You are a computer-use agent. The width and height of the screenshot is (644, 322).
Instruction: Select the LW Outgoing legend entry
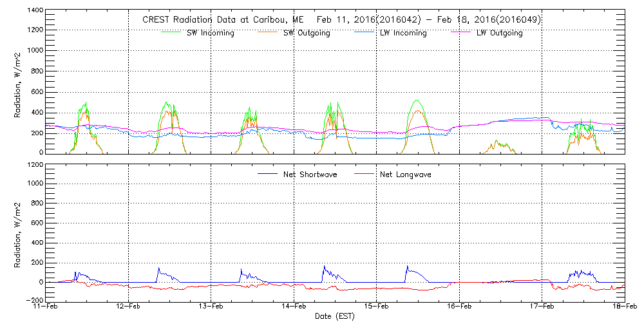[x=499, y=33]
